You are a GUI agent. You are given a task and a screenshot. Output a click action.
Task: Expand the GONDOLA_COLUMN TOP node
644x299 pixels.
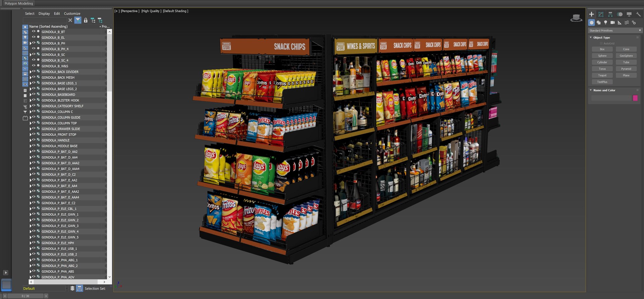click(x=31, y=123)
